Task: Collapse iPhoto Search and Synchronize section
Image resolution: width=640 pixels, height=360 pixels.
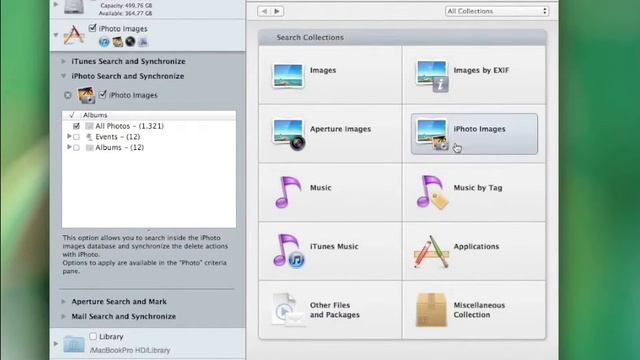Action: point(64,76)
